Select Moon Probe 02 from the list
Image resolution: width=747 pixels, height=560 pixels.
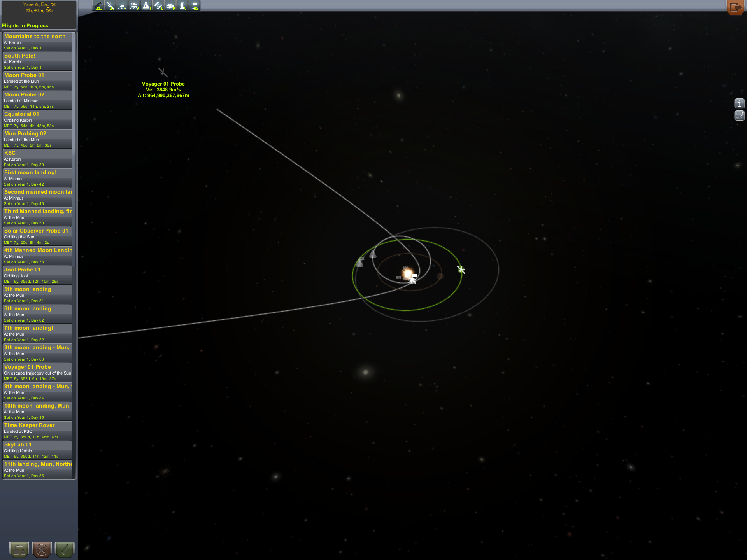pos(37,100)
